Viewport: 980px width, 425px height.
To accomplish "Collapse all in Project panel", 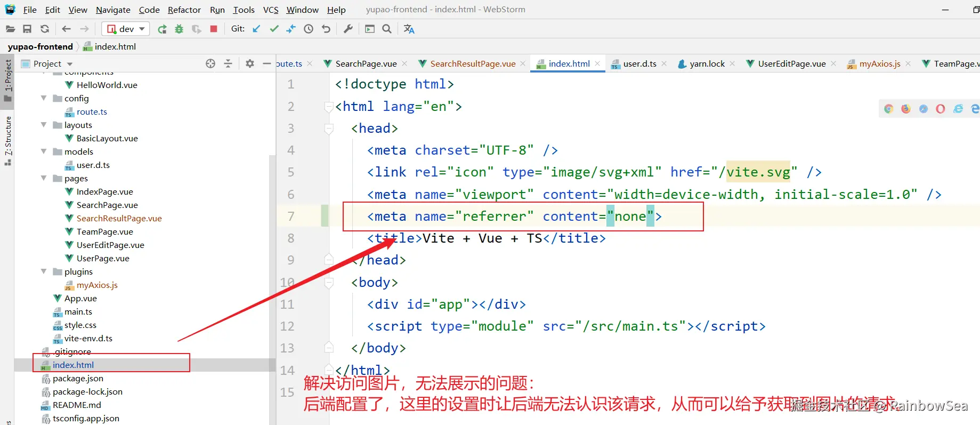I will click(228, 63).
